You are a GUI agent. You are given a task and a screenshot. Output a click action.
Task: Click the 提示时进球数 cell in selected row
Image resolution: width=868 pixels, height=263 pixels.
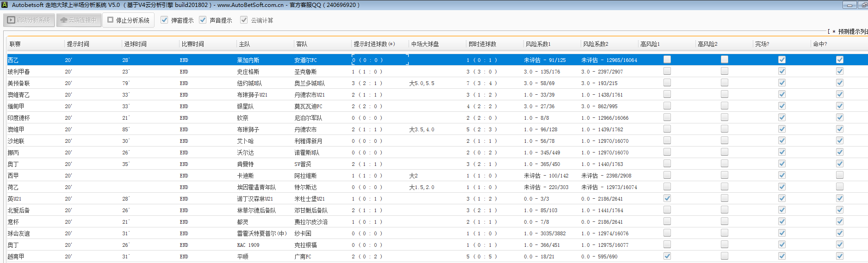(x=379, y=60)
